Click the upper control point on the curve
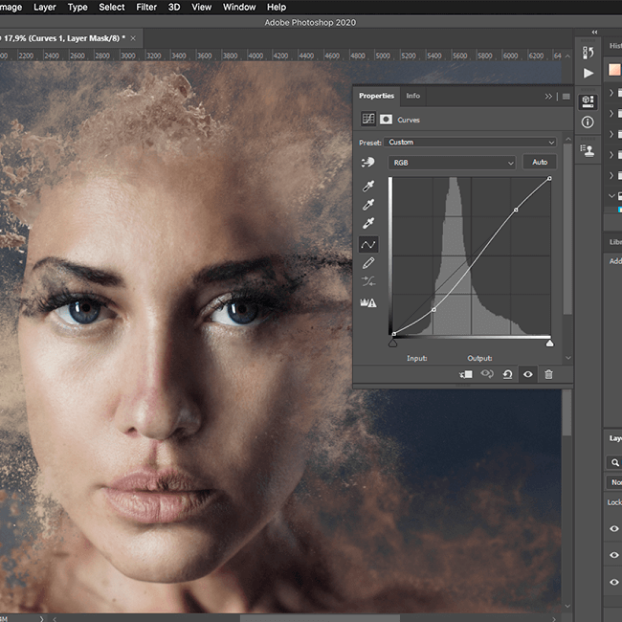622x622 pixels. pyautogui.click(x=516, y=210)
